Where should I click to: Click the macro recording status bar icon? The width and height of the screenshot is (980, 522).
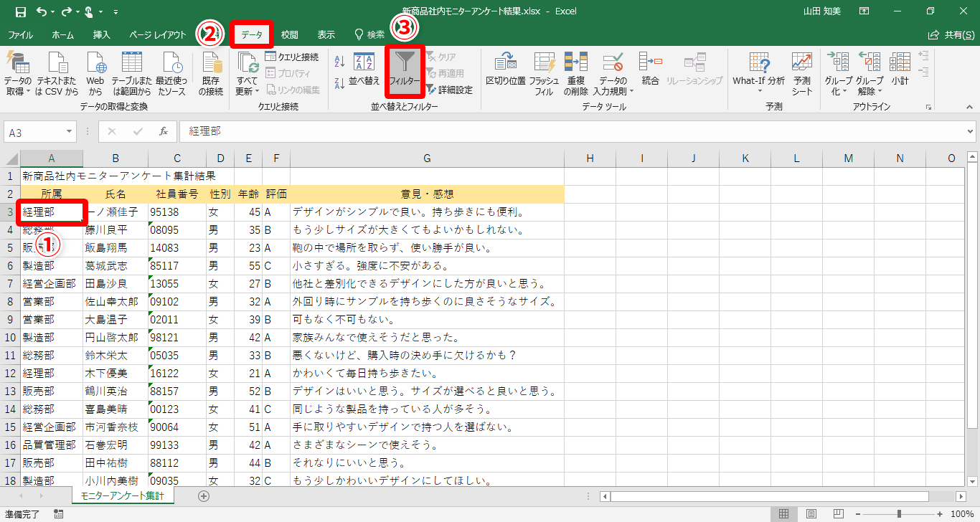click(58, 514)
